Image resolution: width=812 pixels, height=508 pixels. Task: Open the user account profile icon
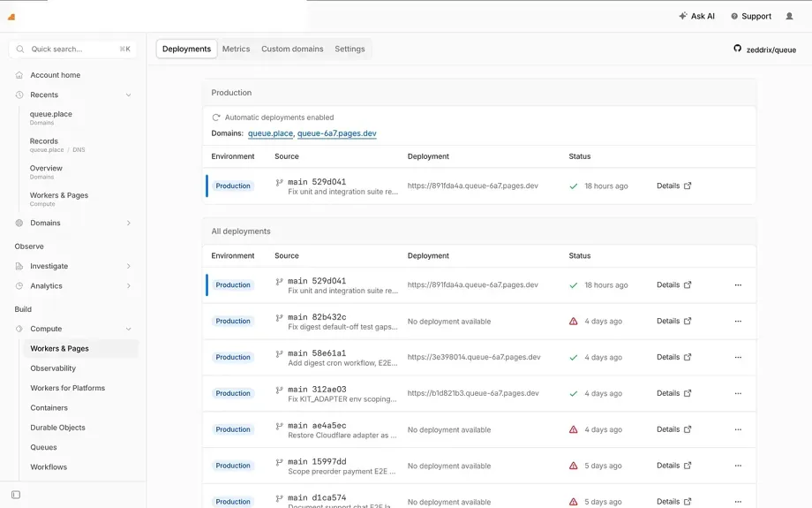click(789, 16)
